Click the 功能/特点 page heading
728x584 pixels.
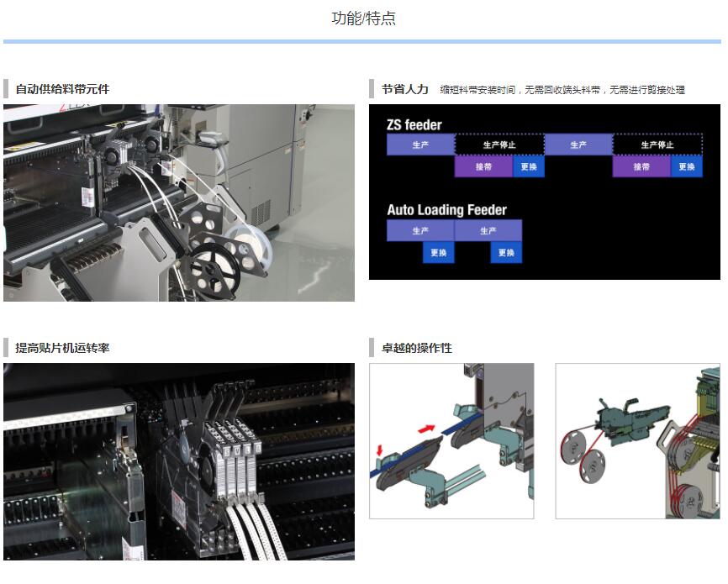coord(363,18)
